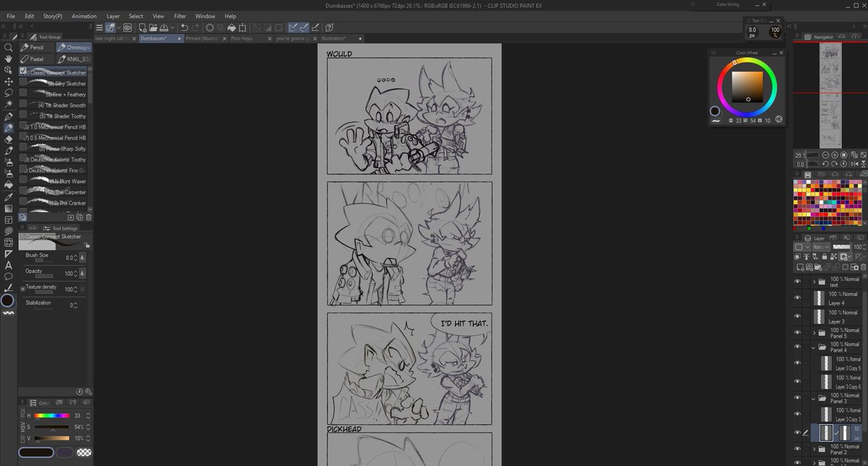This screenshot has width=868, height=466.
Task: Select the Eraser tool
Action: (x=8, y=139)
